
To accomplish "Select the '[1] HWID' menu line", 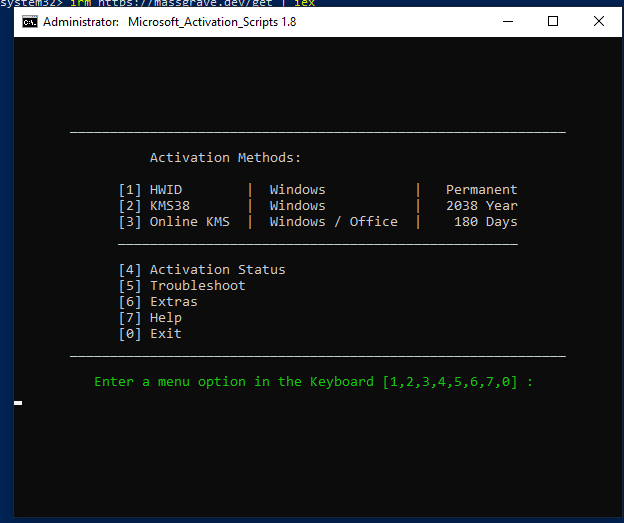I will [x=150, y=190].
